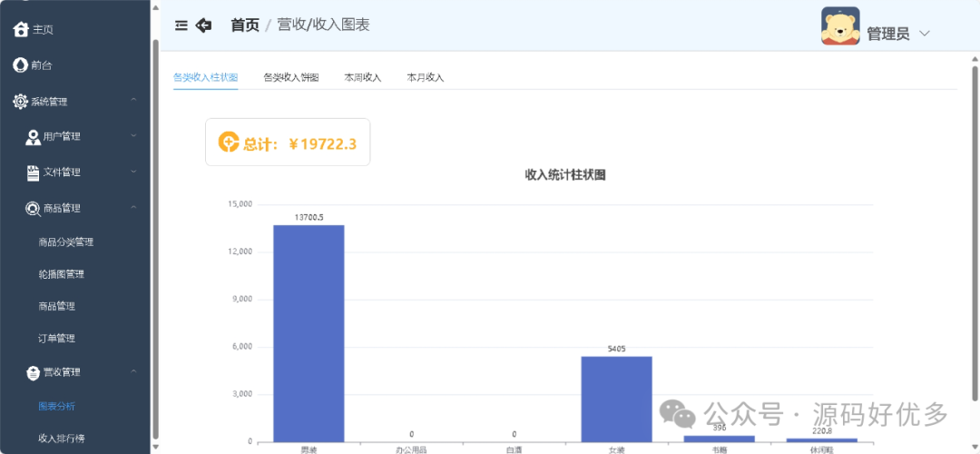Expand the 用户管理 submenu chevron
The width and height of the screenshot is (980, 454).
click(133, 135)
